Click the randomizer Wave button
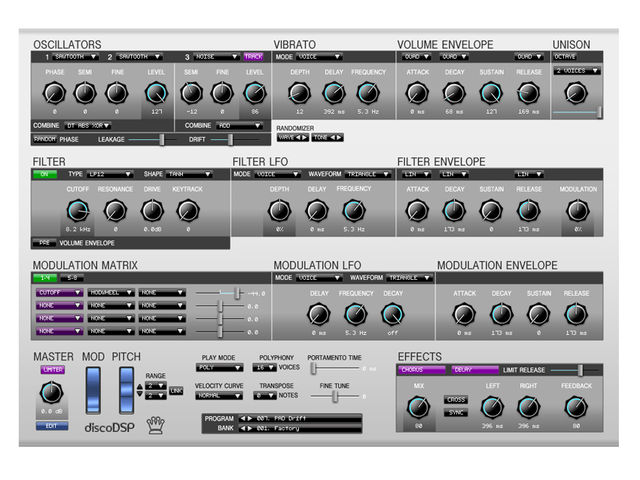This screenshot has height=480, width=640. (x=293, y=138)
